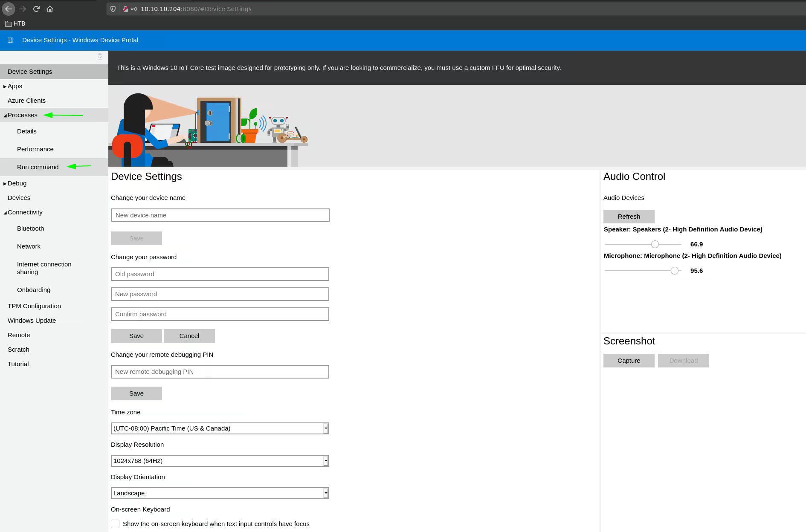Open the Display Resolution dropdown
The height and width of the screenshot is (532, 806).
click(x=220, y=461)
